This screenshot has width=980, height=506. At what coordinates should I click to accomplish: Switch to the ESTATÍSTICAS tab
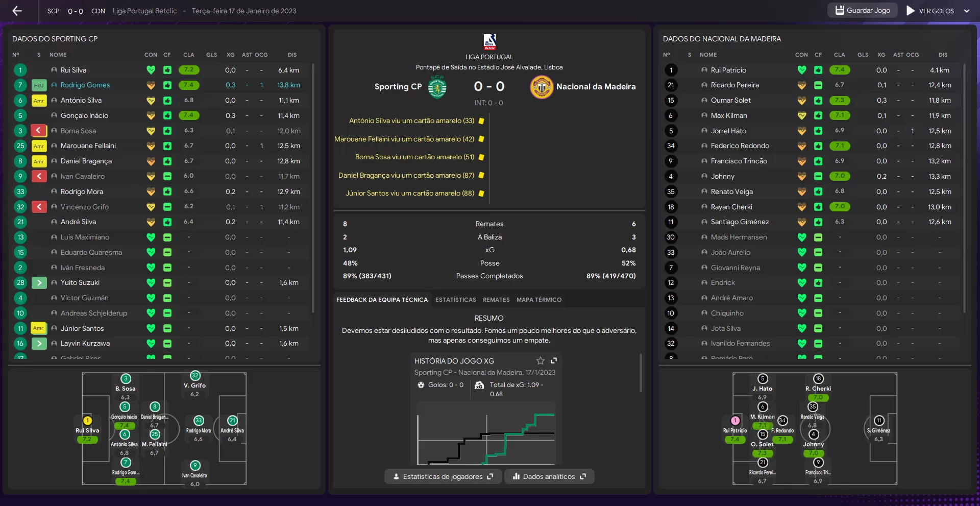[455, 300]
